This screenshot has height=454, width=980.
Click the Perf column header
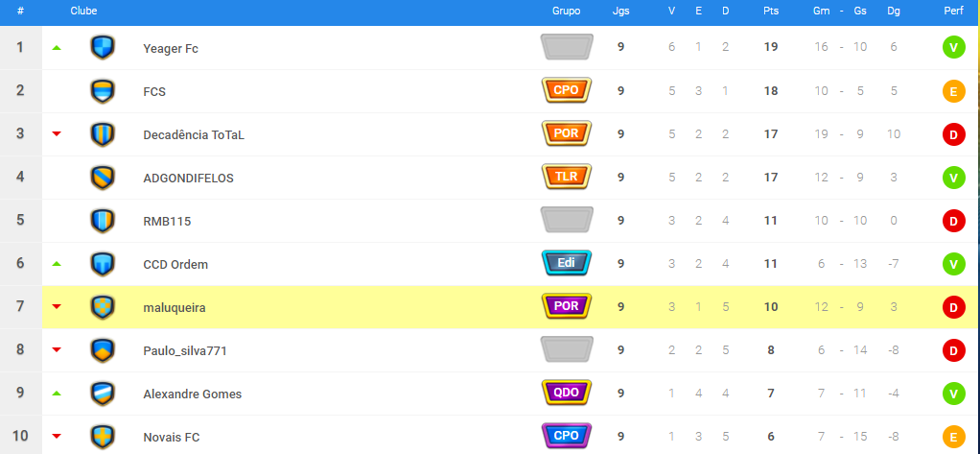click(954, 12)
